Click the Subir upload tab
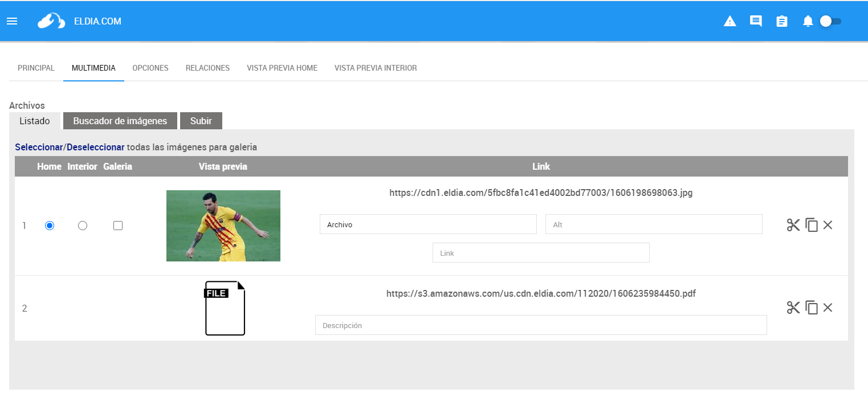Viewport: 868px width, 397px height. pos(201,121)
